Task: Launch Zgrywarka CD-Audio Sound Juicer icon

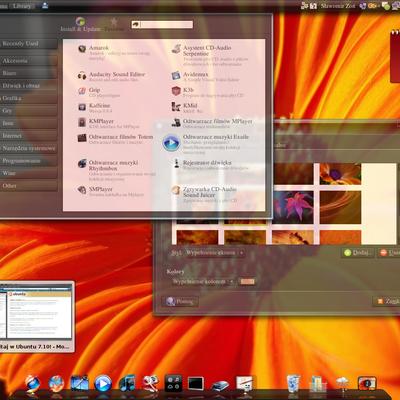Action: [176, 190]
